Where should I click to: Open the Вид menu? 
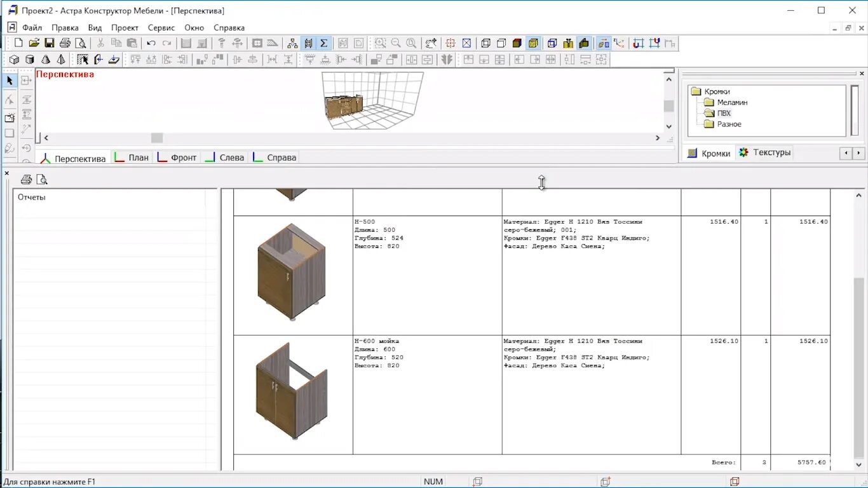pos(95,28)
